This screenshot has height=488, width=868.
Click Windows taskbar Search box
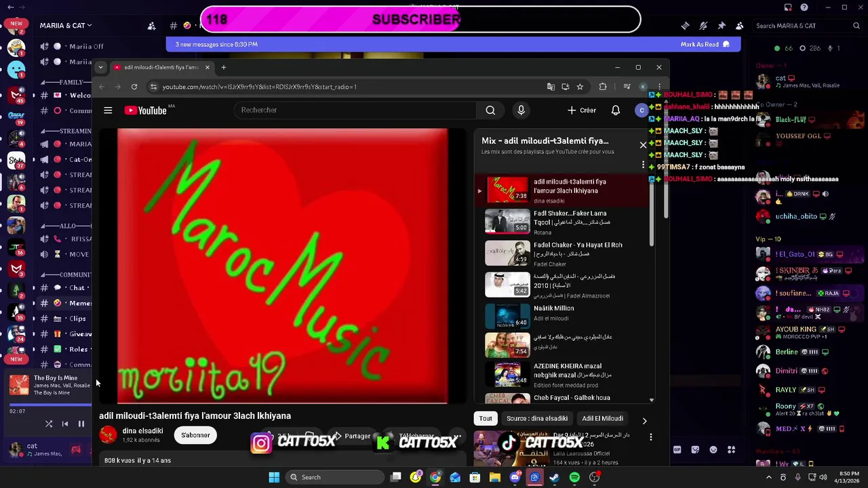tap(335, 477)
